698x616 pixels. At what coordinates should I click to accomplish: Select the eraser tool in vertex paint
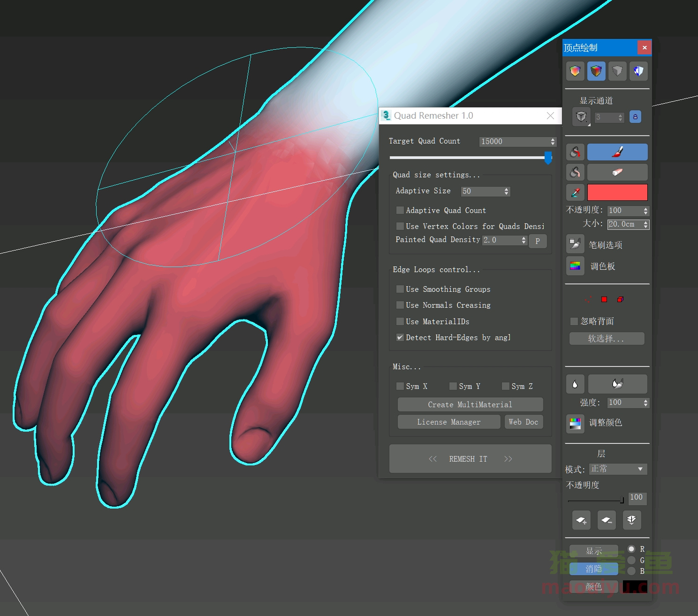[x=617, y=172]
